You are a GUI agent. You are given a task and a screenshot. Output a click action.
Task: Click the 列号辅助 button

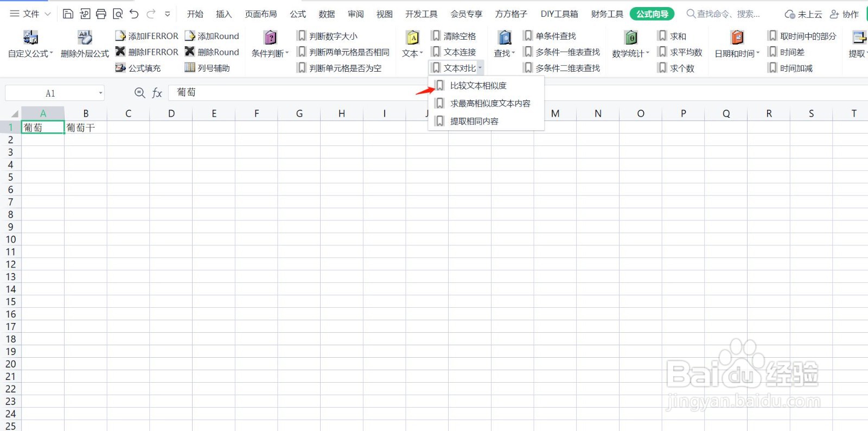207,68
